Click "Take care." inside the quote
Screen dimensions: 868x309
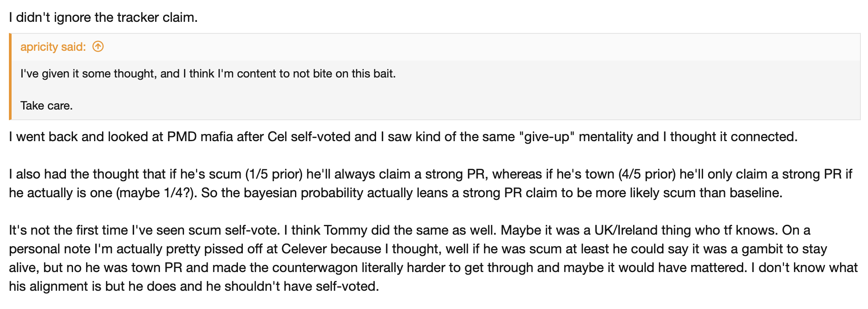coord(46,106)
